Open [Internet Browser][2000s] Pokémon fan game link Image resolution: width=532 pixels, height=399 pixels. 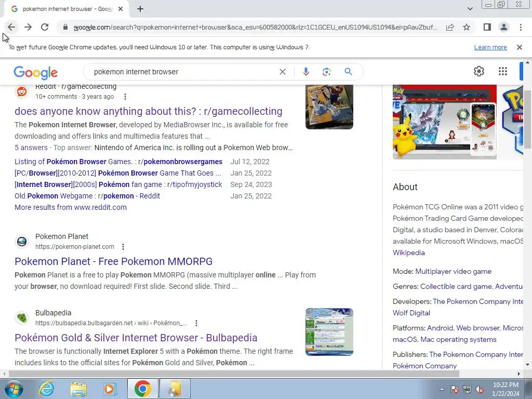[x=118, y=184]
